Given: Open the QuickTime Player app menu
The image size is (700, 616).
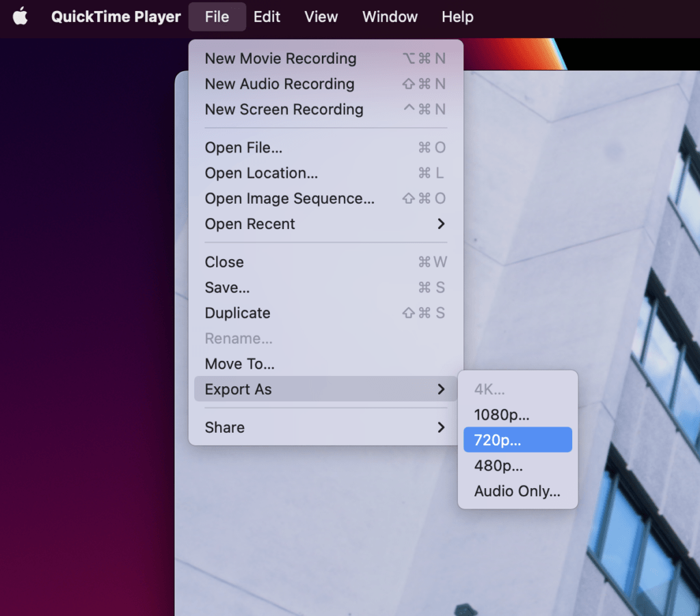Looking at the screenshot, I should click(x=116, y=17).
